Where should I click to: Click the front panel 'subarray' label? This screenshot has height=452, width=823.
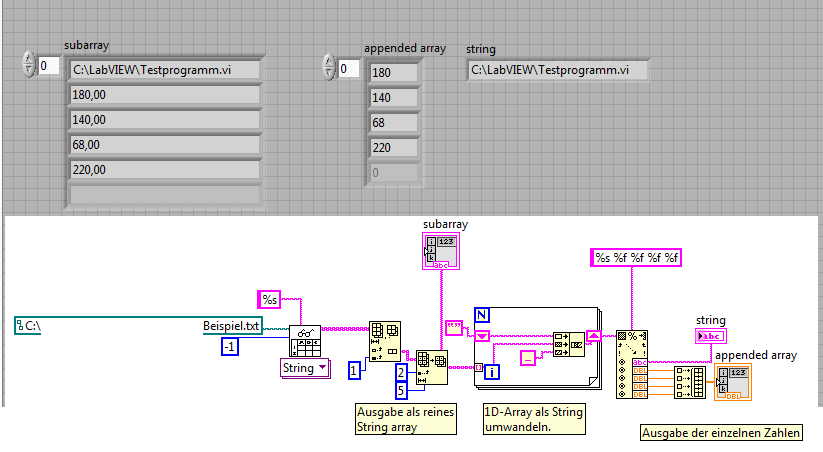pyautogui.click(x=87, y=45)
